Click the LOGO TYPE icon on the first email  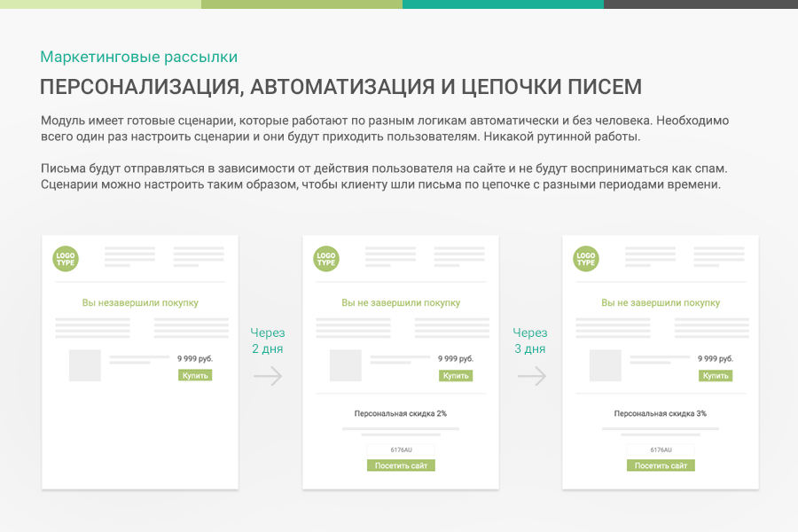66,258
